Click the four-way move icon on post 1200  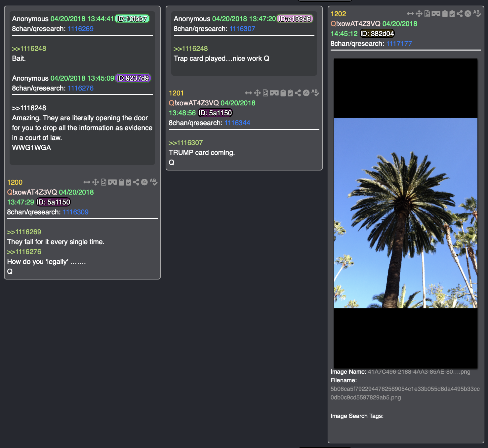pyautogui.click(x=96, y=182)
